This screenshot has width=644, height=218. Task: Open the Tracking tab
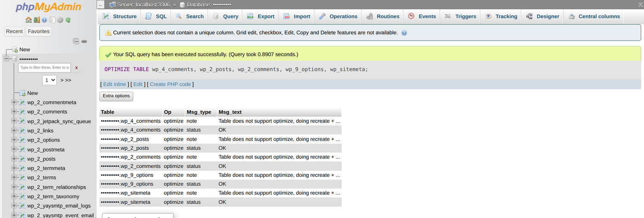501,17
